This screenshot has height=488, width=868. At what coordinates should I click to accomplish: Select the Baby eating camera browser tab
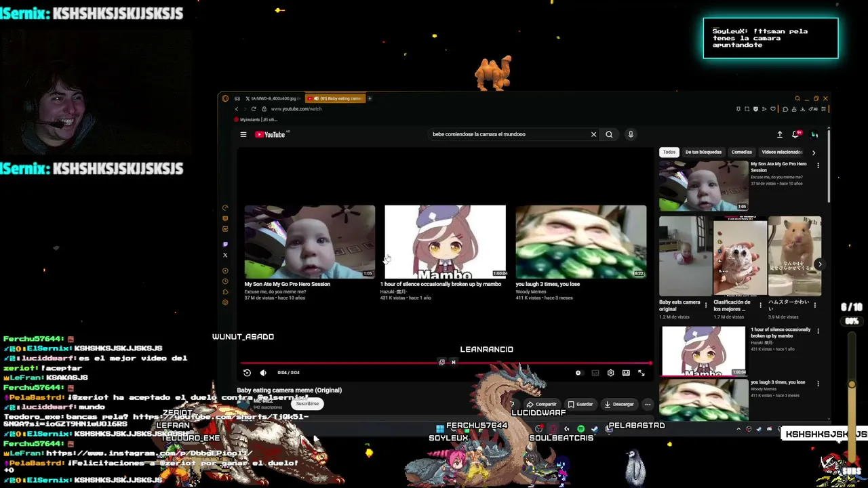click(336, 98)
